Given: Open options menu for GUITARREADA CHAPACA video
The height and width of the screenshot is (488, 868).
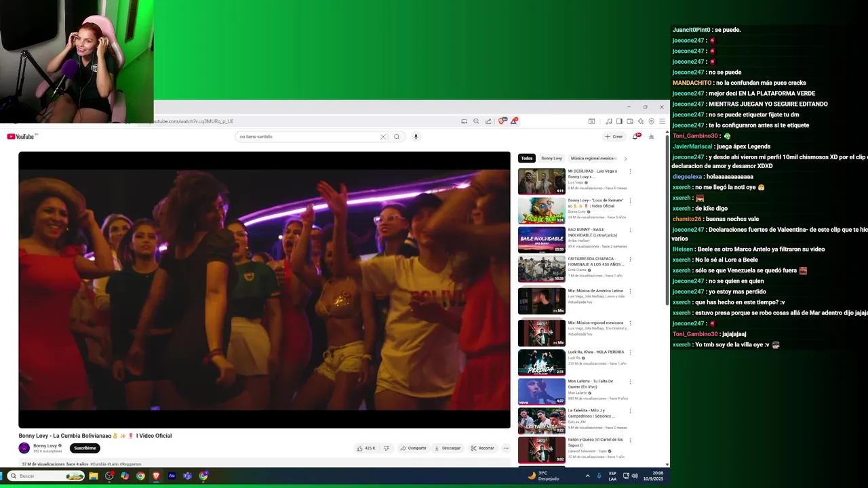Looking at the screenshot, I should click(630, 259).
